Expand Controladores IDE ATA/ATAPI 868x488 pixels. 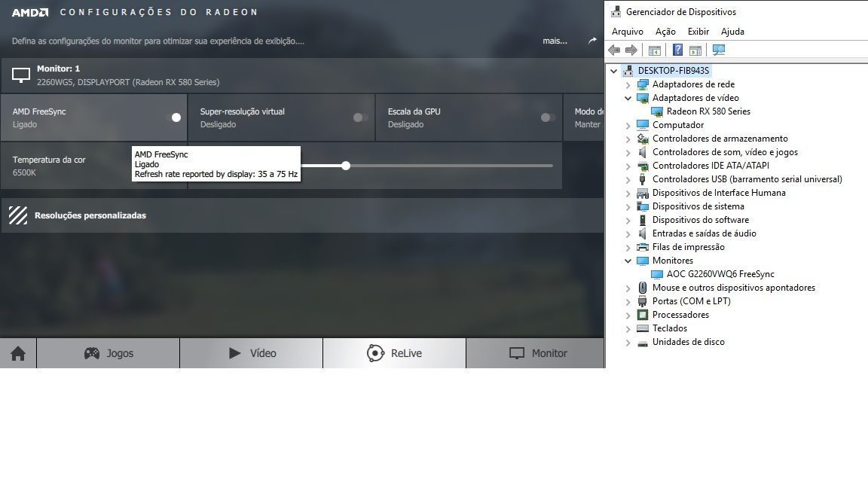628,166
